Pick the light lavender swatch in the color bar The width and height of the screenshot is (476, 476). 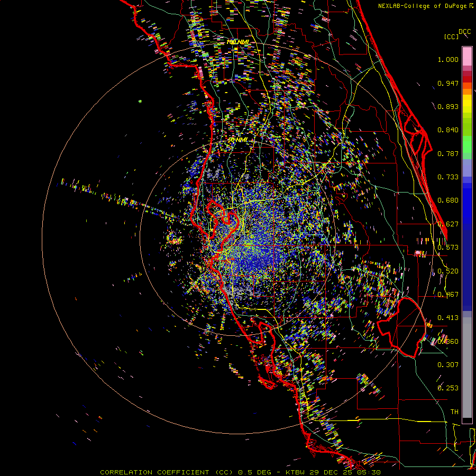point(467,168)
